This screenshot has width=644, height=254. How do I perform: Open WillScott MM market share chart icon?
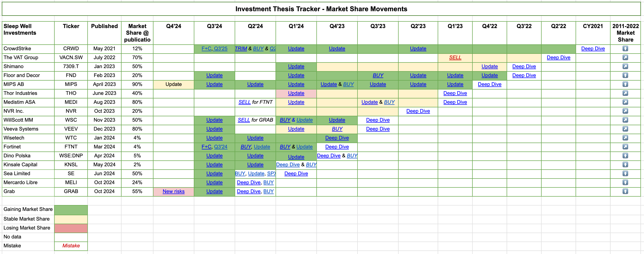coord(625,120)
